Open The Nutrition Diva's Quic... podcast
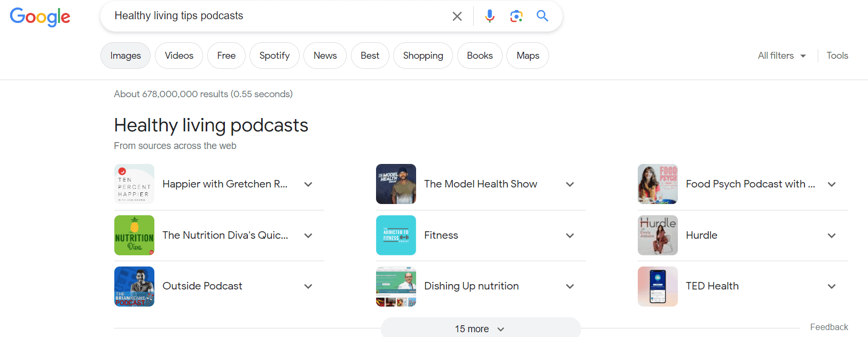Image resolution: width=868 pixels, height=337 pixels. click(x=225, y=236)
